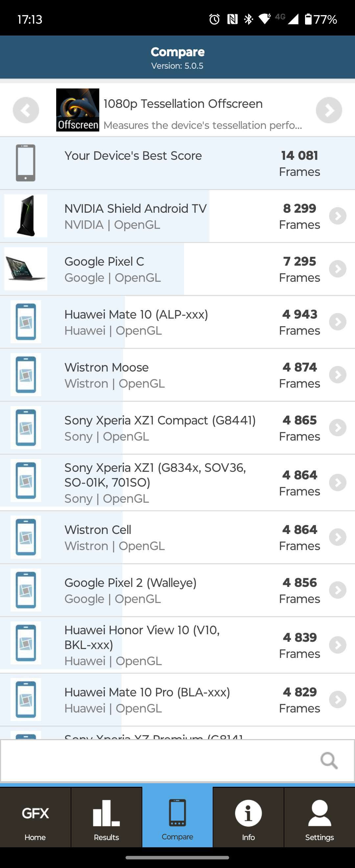Tap the Google Pixel C device image
This screenshot has width=355, height=868.
(26, 269)
